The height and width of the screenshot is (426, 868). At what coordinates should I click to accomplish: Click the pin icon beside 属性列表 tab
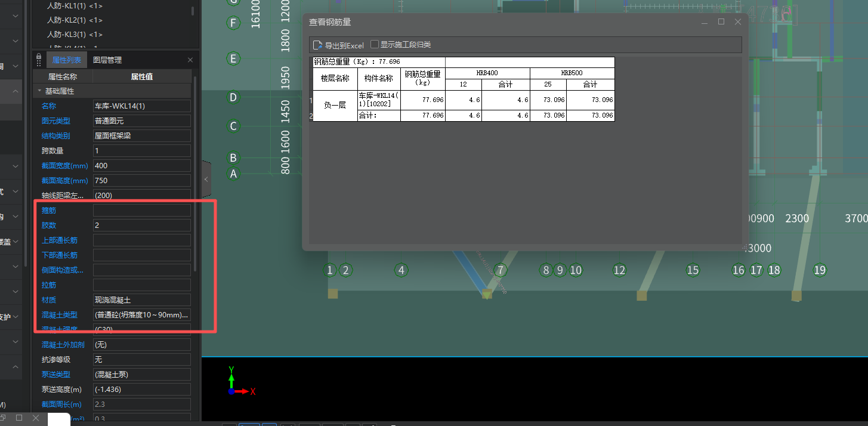(38, 59)
